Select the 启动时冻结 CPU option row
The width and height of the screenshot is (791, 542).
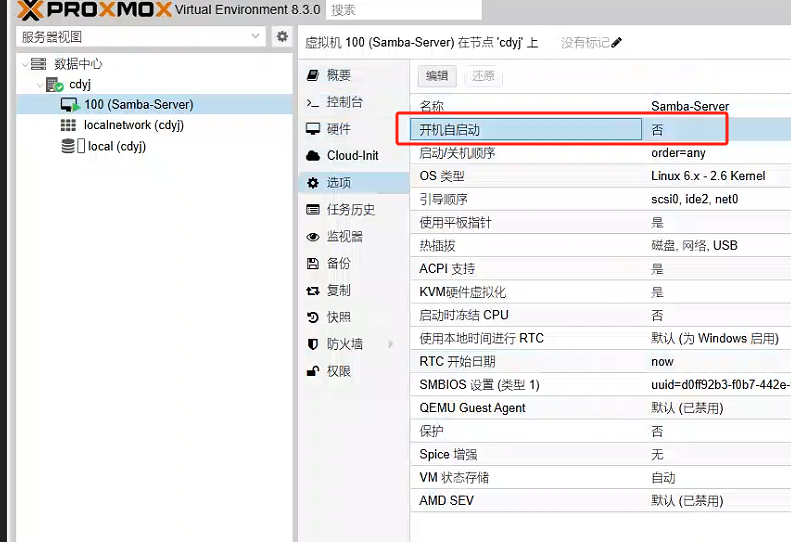600,315
